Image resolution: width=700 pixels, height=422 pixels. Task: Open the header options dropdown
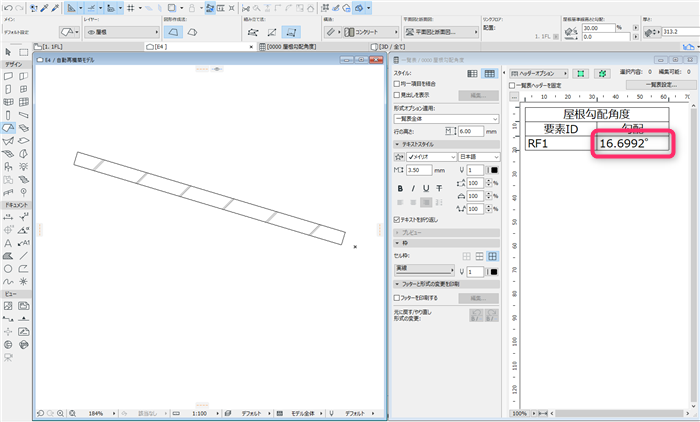tap(539, 74)
